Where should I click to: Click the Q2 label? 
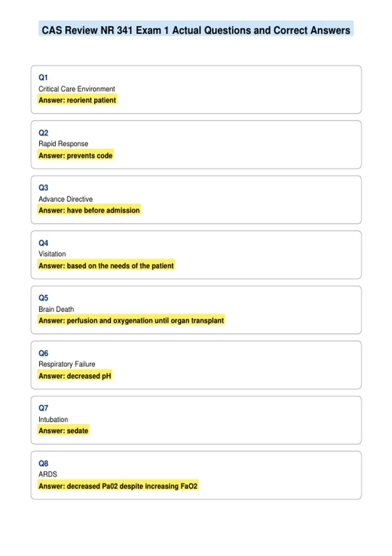click(43, 133)
